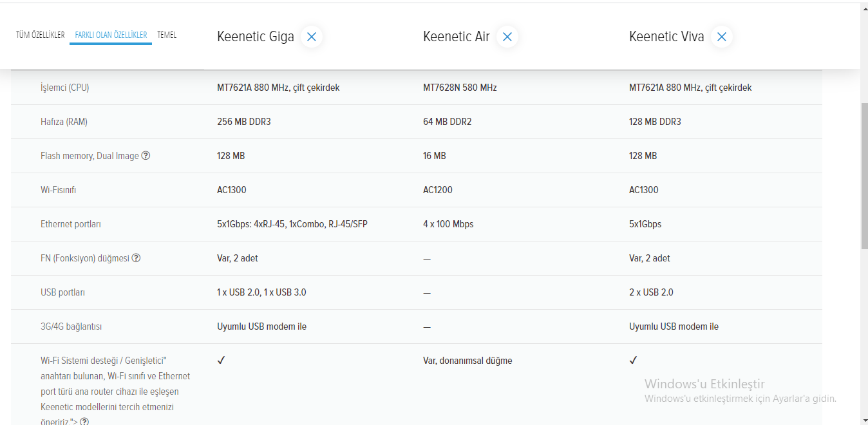Click the 1 x USB 2.0, 1 x USB 3.0 value
Image resolution: width=868 pixels, height=425 pixels.
(x=261, y=292)
